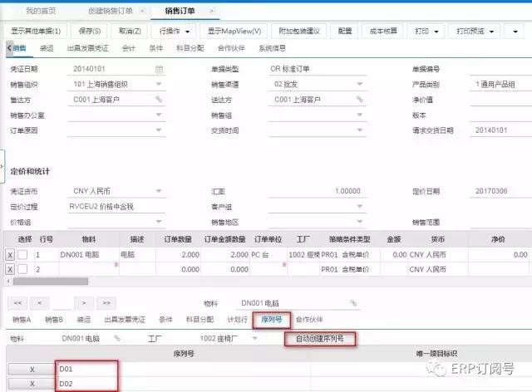Select the item-level 计划行 tab
The width and height of the screenshot is (532, 392).
click(237, 320)
